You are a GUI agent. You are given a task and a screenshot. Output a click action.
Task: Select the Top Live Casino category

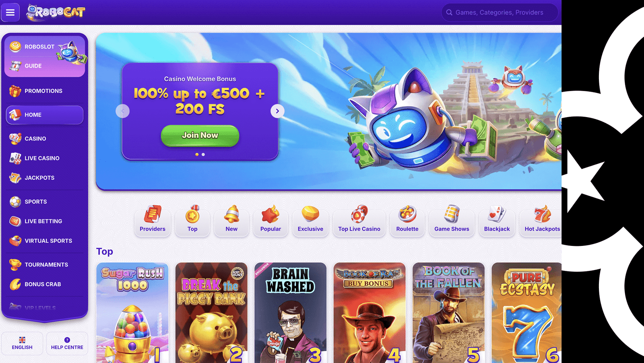tap(359, 219)
